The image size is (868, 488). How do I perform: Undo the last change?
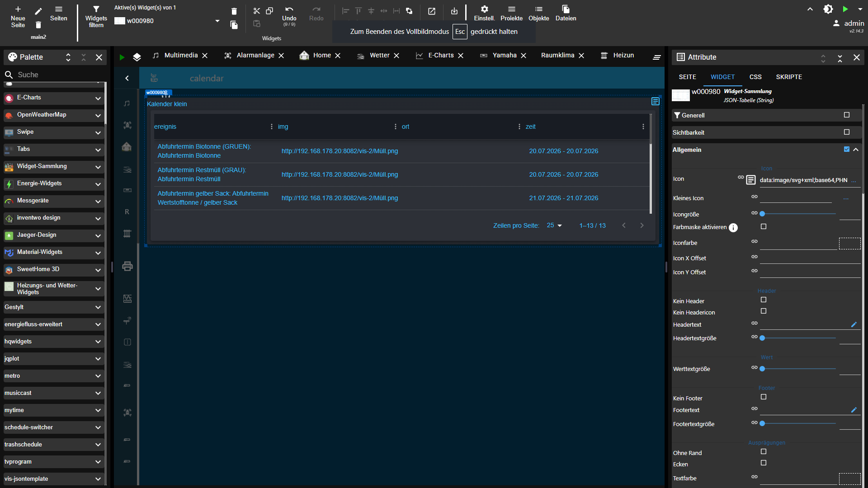coord(289,16)
